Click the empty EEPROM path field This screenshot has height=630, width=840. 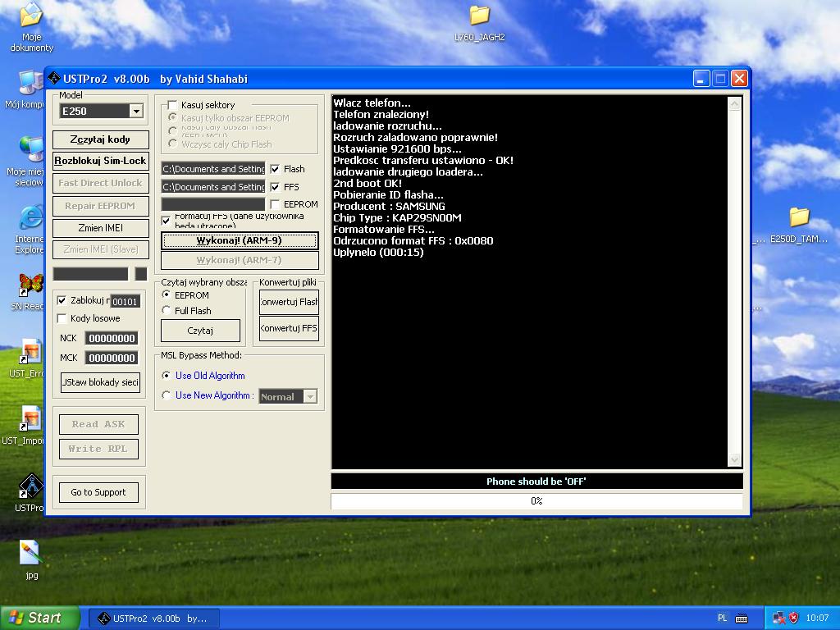(x=213, y=204)
